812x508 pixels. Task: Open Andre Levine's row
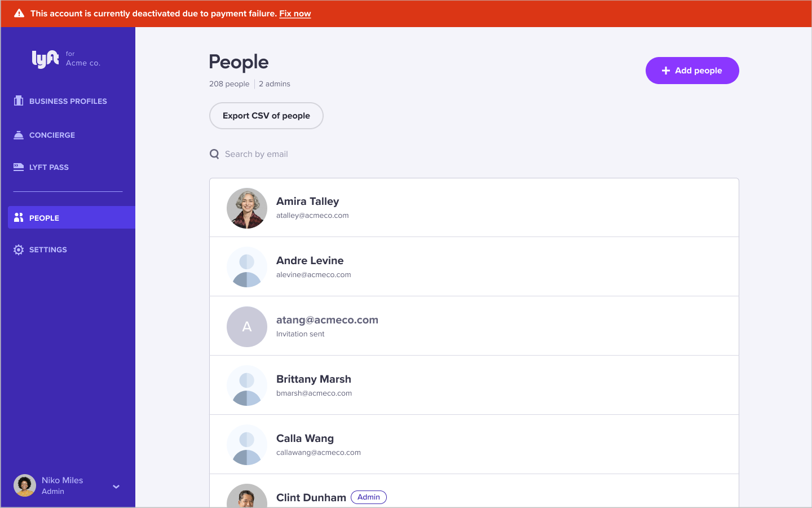474,267
